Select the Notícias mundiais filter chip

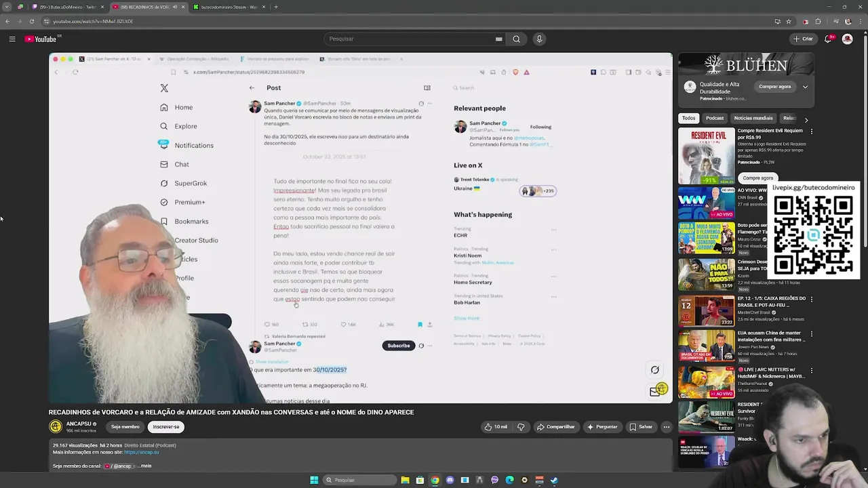(x=753, y=119)
